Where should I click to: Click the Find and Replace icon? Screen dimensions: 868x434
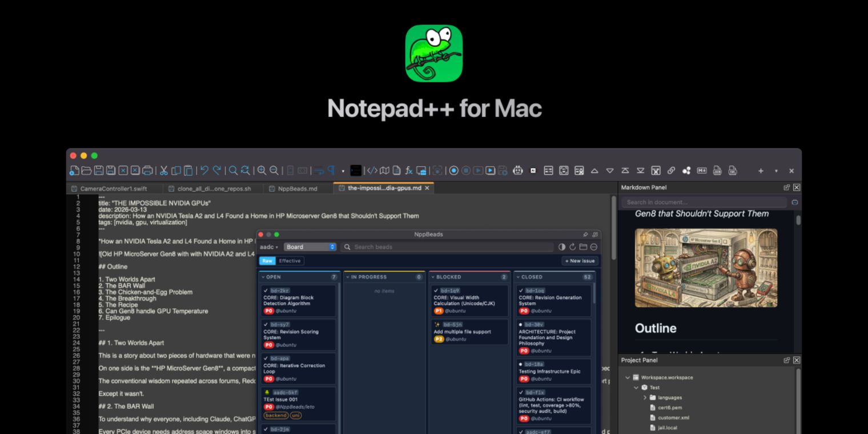tap(246, 170)
